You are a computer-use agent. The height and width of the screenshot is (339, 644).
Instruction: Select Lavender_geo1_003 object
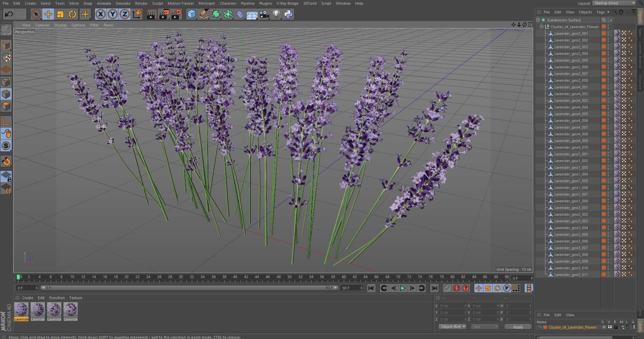pos(571,167)
